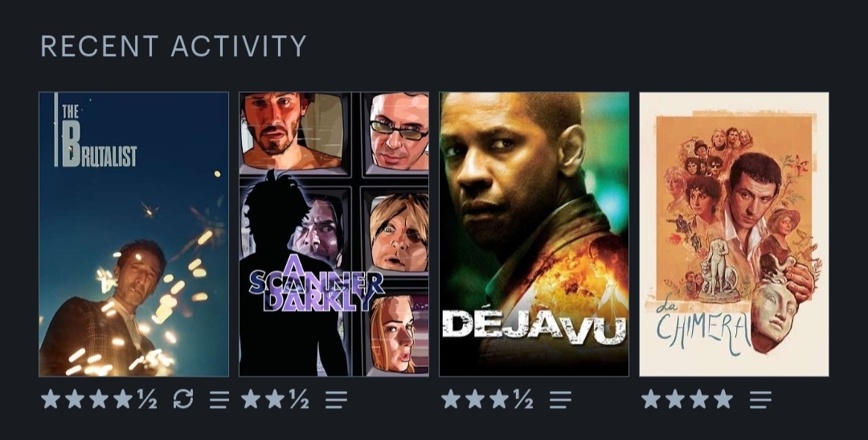Click the half-star under The Brutalist
The height and width of the screenshot is (440, 868).
point(147,399)
